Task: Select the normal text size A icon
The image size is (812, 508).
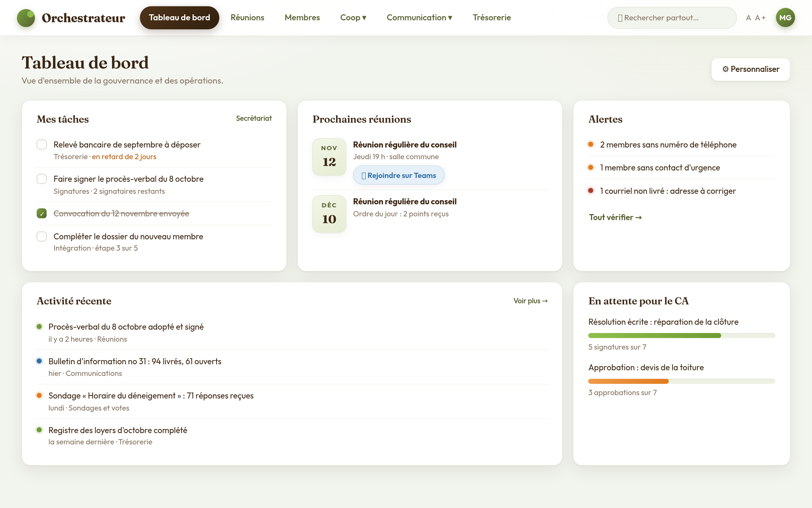Action: coord(748,18)
